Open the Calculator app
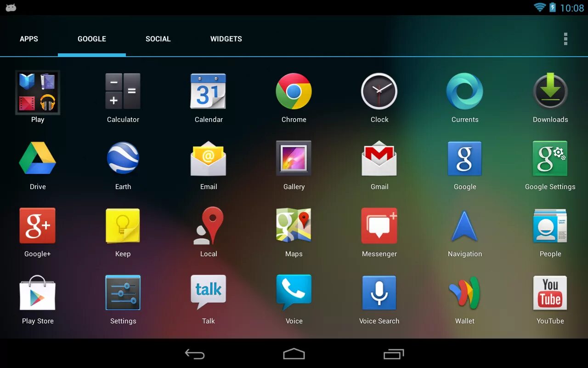 (123, 92)
